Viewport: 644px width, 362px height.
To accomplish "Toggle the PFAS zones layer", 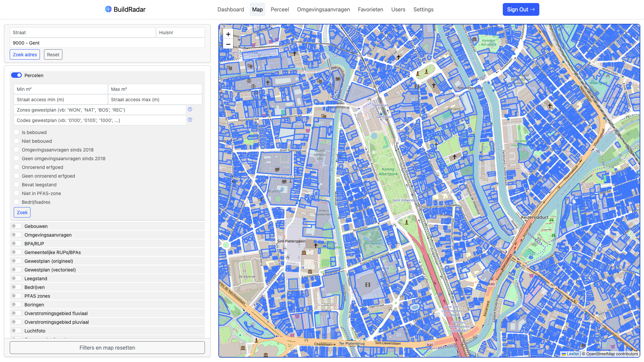I will click(16, 296).
